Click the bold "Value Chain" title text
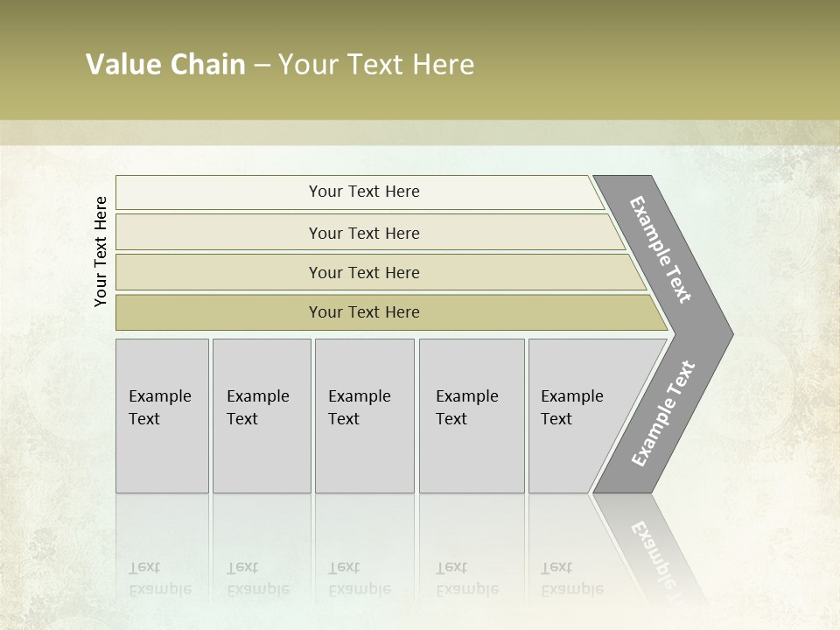840x630 pixels. pos(165,65)
